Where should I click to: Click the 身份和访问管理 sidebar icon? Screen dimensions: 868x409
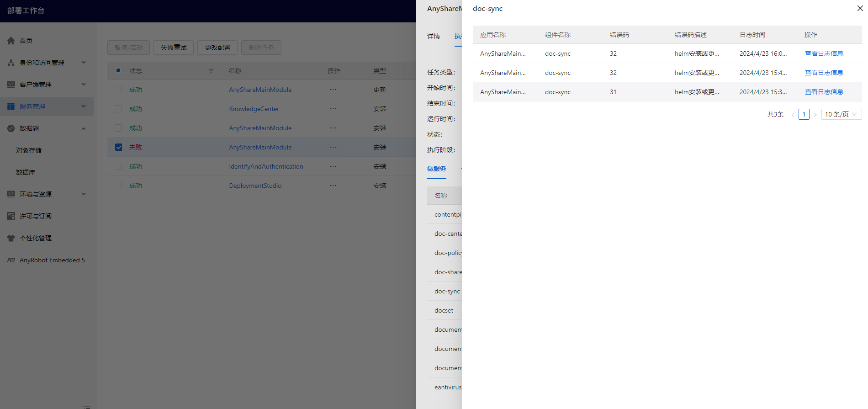coord(11,63)
